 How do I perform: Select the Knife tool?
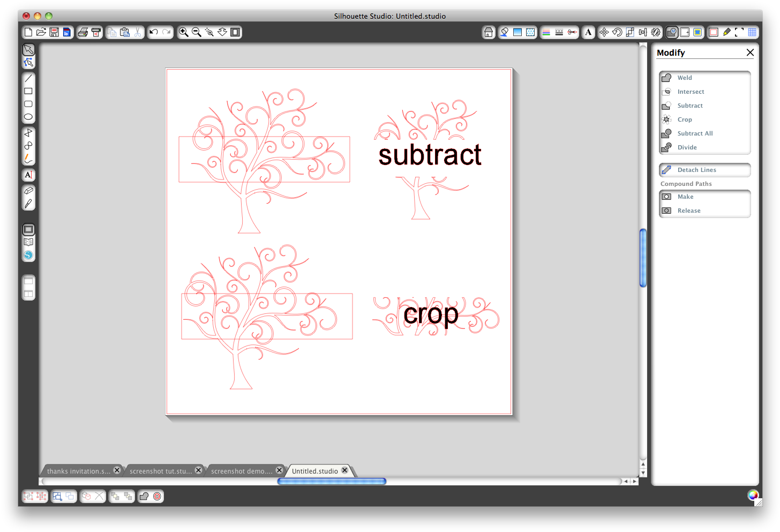pos(28,204)
